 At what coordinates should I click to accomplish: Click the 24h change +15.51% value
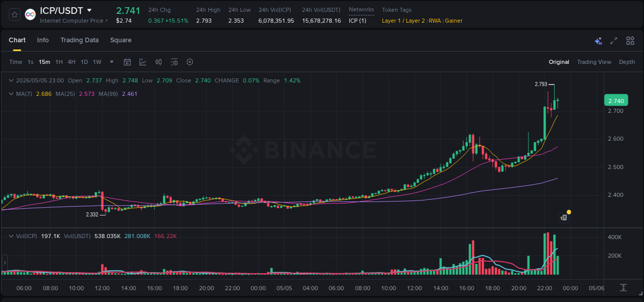click(177, 21)
